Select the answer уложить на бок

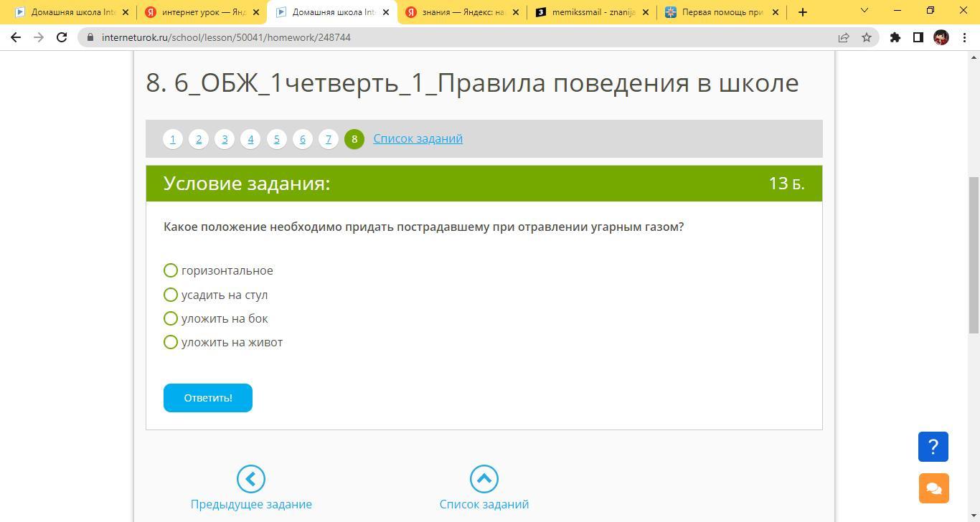click(171, 318)
